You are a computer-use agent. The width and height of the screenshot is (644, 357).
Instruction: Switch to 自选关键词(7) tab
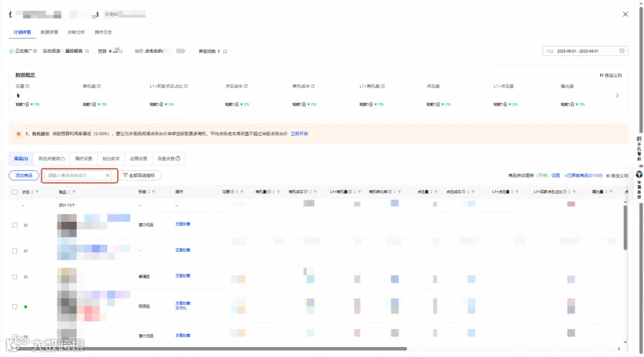[52, 159]
